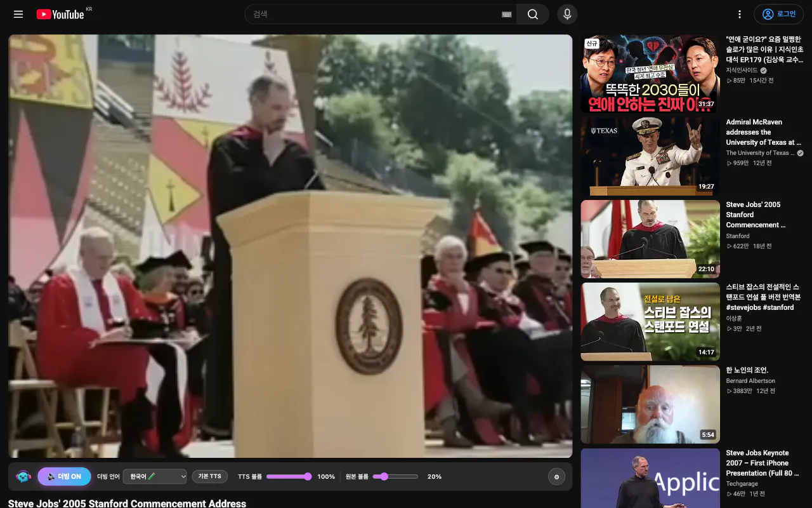Open the 스티브 잡스의 스탠포드 연설 thumbnail
The image size is (812, 508).
[x=650, y=322]
